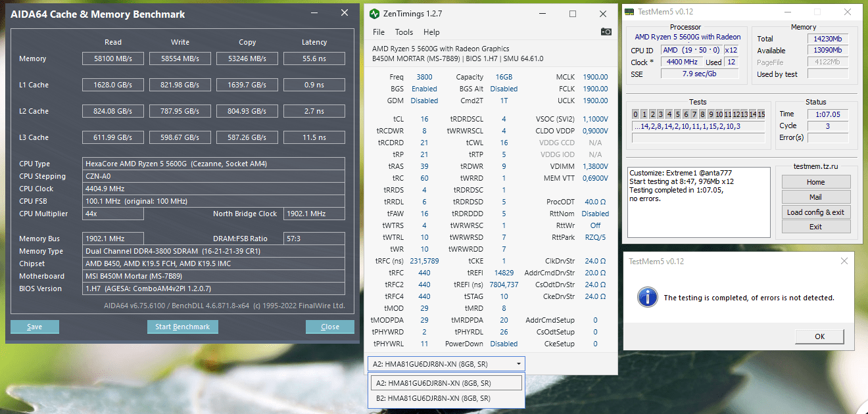Click Freq value 3800 in ZenTimings
The width and height of the screenshot is (868, 414).
424,77
